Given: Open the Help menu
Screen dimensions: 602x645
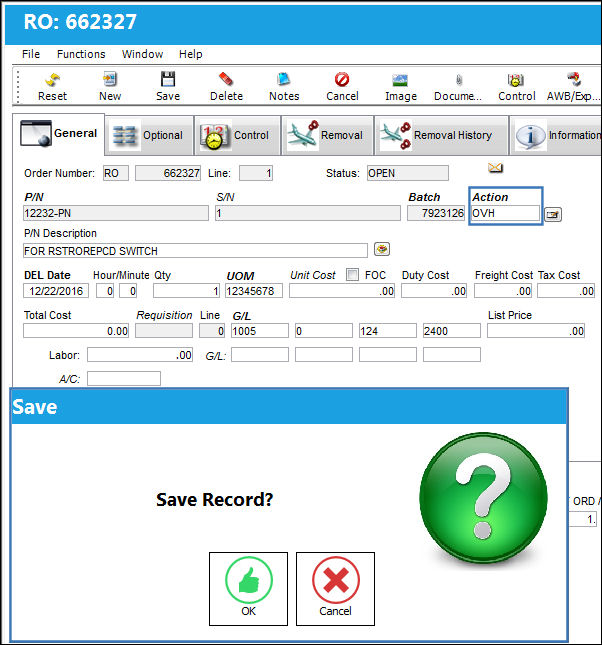Looking at the screenshot, I should 191,54.
